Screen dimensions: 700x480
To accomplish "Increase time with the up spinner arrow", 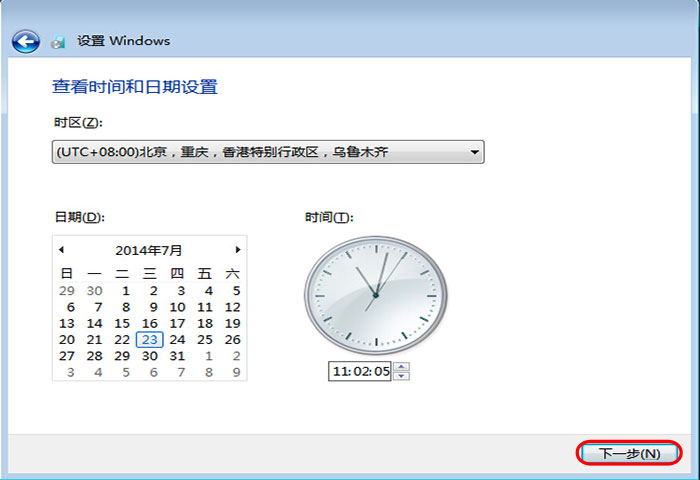I will [x=402, y=366].
